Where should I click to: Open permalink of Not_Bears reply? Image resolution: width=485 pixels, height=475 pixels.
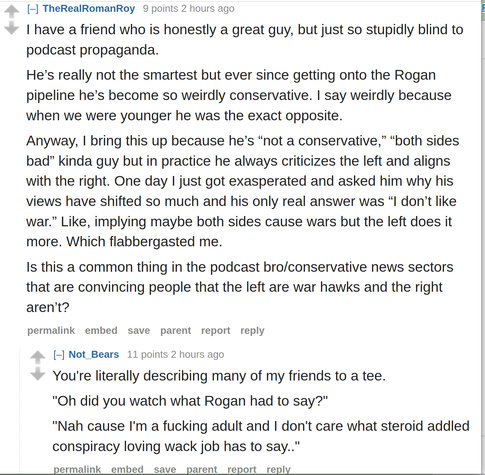(x=77, y=469)
